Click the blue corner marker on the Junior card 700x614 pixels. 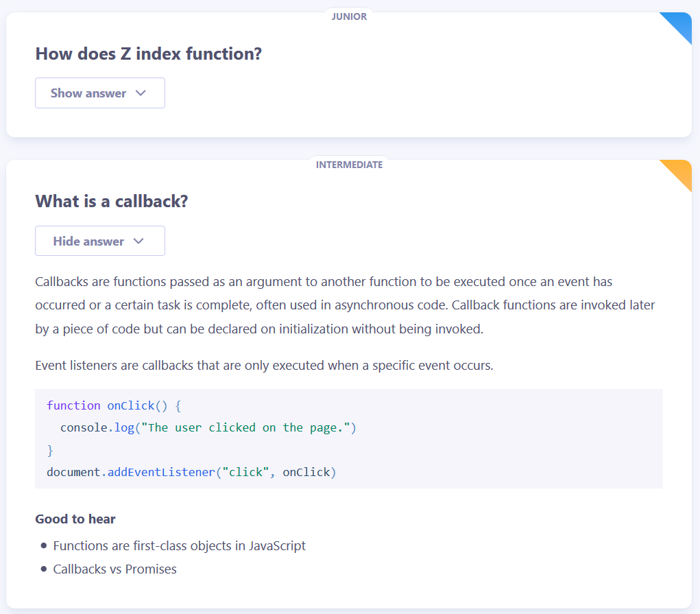(679, 24)
